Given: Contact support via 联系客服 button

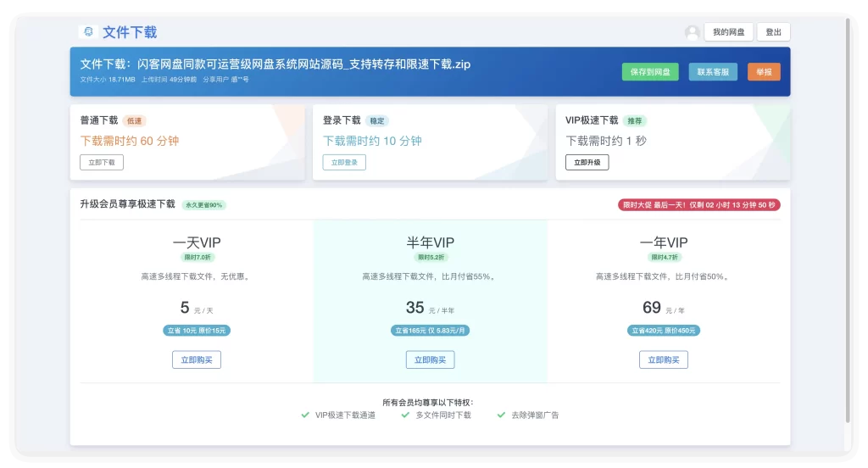Looking at the screenshot, I should 713,72.
